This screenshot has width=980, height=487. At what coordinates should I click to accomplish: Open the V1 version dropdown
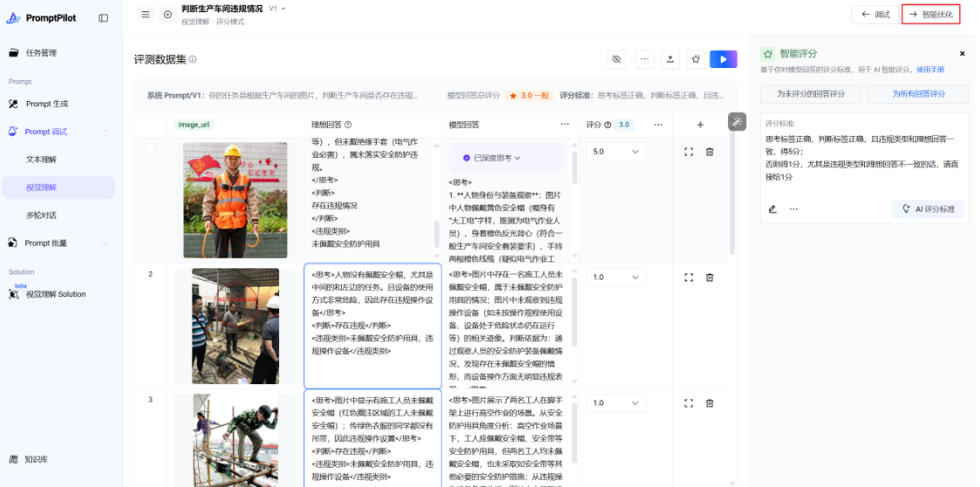[277, 9]
